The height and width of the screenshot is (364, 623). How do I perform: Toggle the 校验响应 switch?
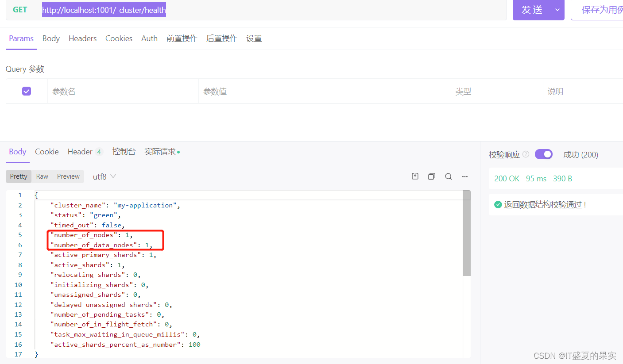(x=544, y=154)
